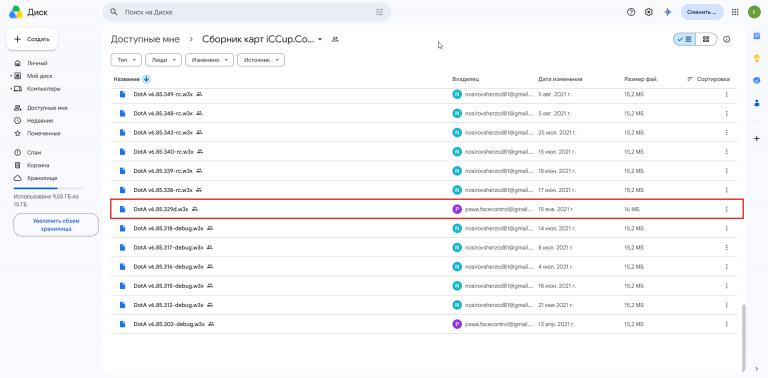Expand the Мой диск tree arrow

[11, 76]
